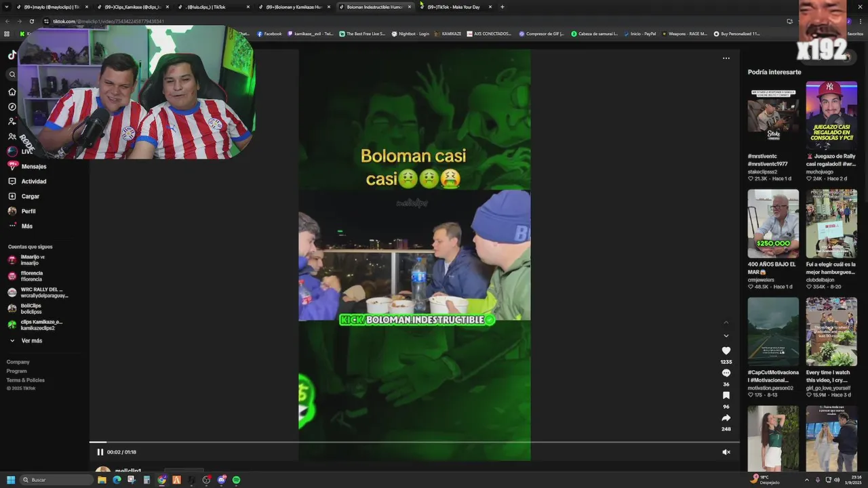This screenshot has height=488, width=868.
Task: Open the Following icon in sidebar
Action: click(x=12, y=121)
